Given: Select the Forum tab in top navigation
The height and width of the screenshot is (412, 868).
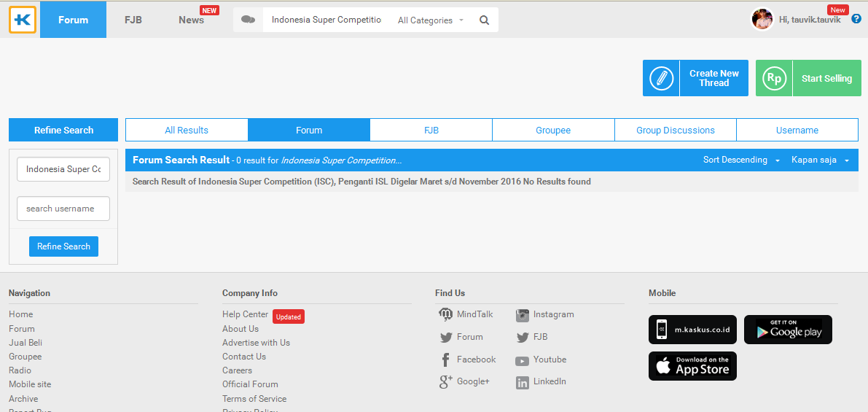Looking at the screenshot, I should click(73, 20).
